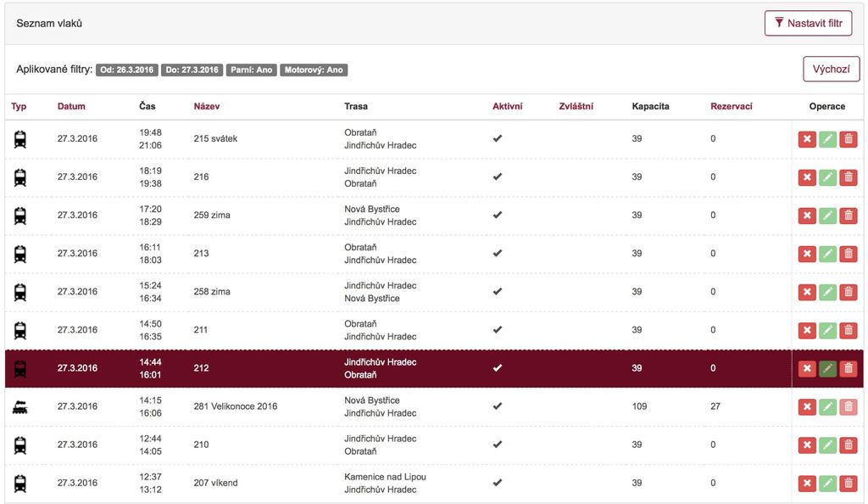This screenshot has height=504, width=868.
Task: Sort by Aktivní column header
Action: [x=507, y=106]
